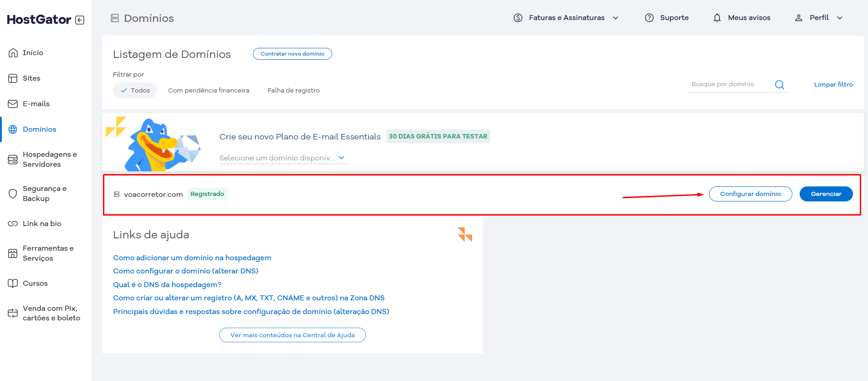Filter by Com pendência financeira
The width and height of the screenshot is (868, 381).
point(209,91)
